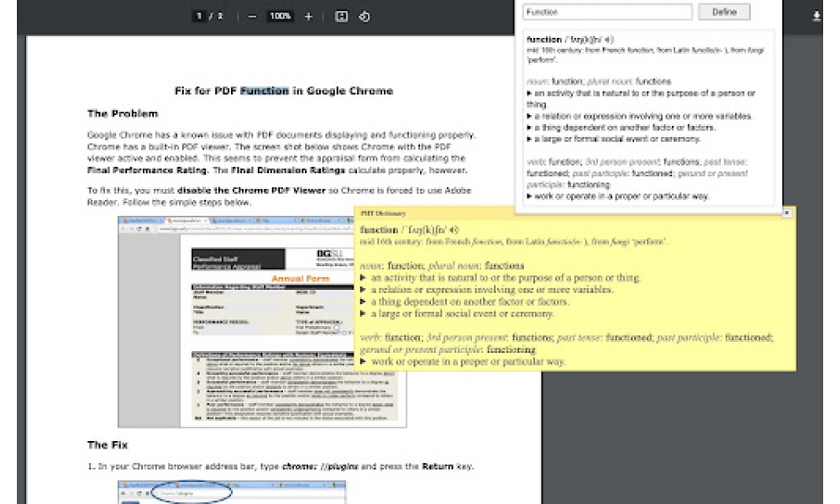
Task: Click the 'PDF Dictionary' title on the yellow box
Action: (x=383, y=213)
